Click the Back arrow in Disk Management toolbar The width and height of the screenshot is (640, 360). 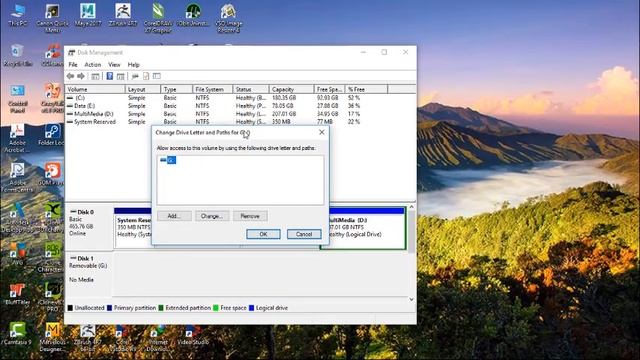click(x=71, y=76)
